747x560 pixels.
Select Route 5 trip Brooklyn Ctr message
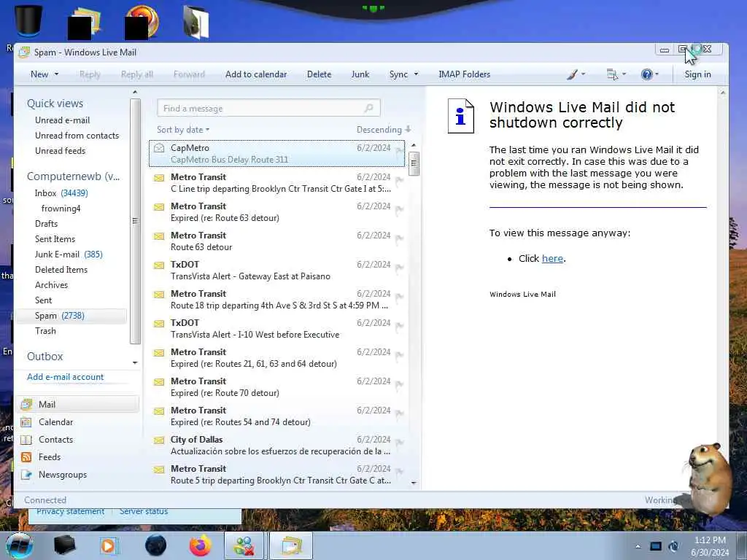[277, 475]
